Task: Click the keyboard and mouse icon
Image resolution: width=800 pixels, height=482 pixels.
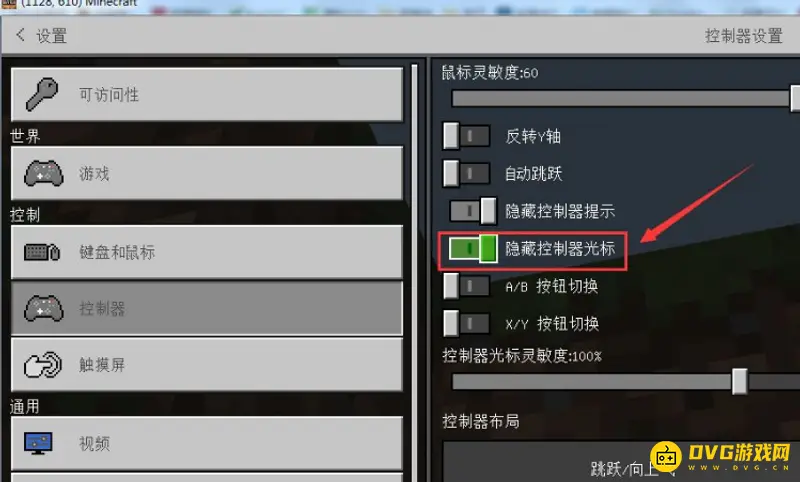Action: [x=42, y=252]
